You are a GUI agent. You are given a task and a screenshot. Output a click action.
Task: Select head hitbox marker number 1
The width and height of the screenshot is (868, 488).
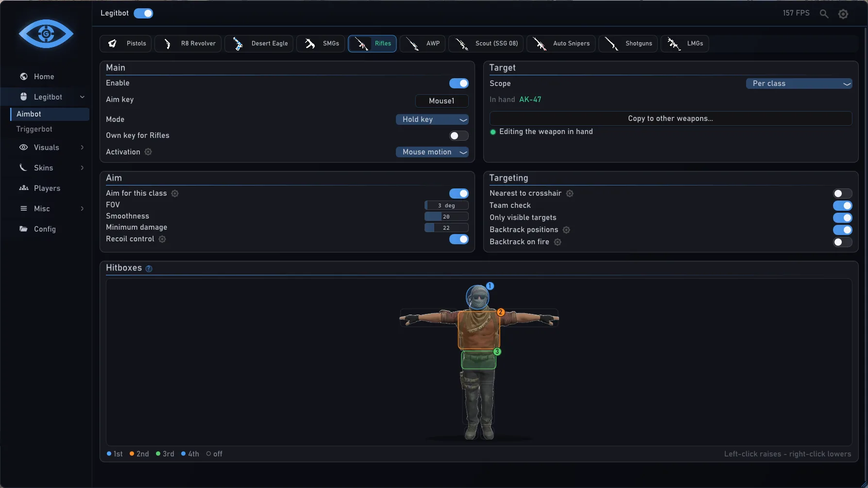click(490, 286)
